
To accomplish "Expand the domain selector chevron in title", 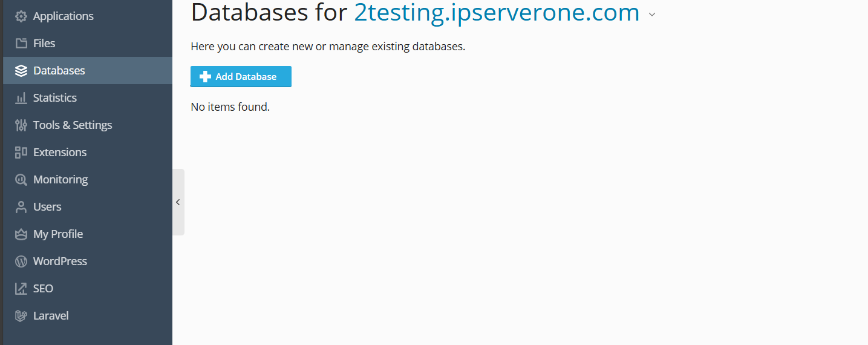I will (652, 15).
